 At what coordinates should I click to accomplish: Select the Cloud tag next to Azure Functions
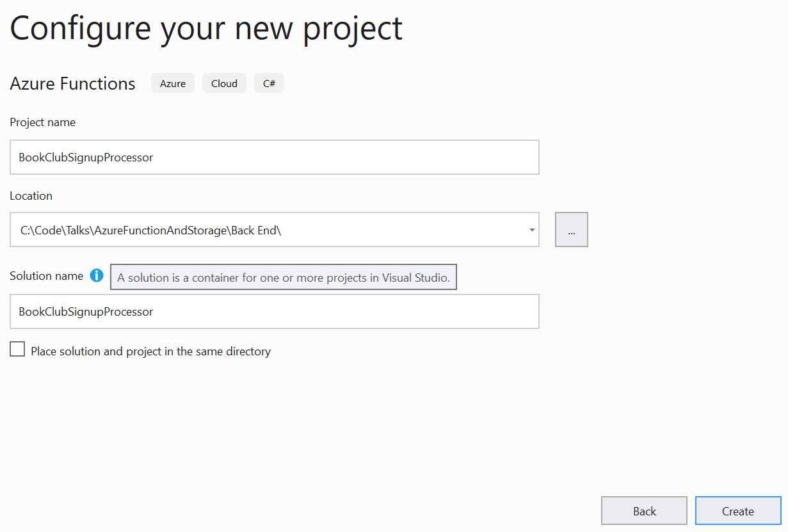(224, 83)
